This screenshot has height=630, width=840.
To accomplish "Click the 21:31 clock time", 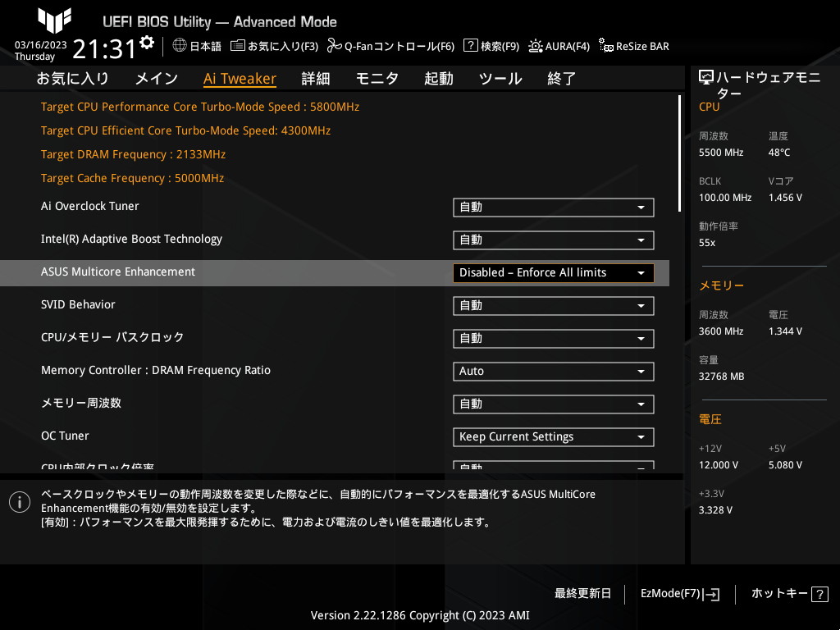I will (104, 48).
